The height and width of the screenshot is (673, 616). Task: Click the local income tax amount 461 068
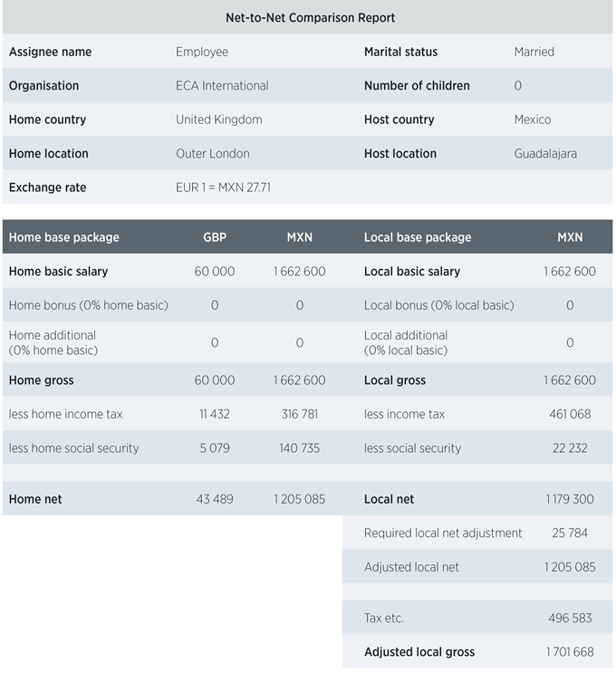tap(570, 414)
